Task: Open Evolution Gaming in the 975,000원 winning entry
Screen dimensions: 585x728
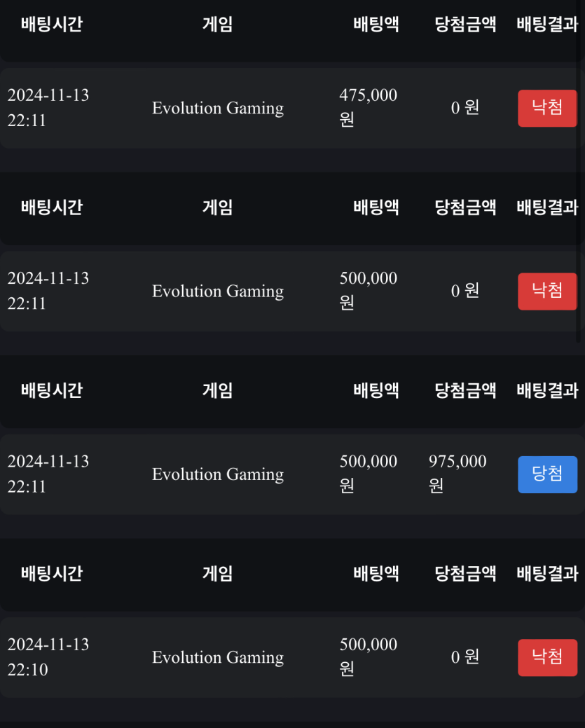Action: pos(218,474)
